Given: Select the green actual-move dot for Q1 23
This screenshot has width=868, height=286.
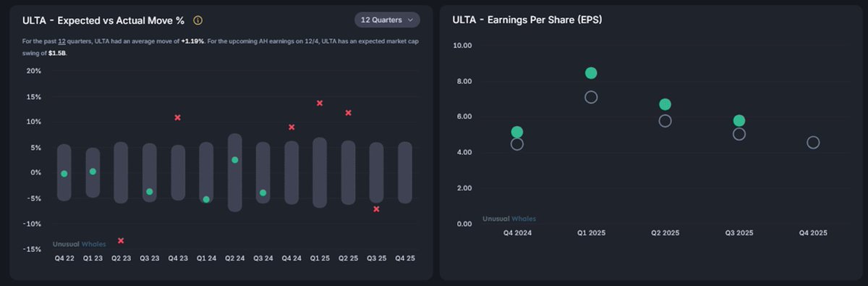Looking at the screenshot, I should point(93,172).
